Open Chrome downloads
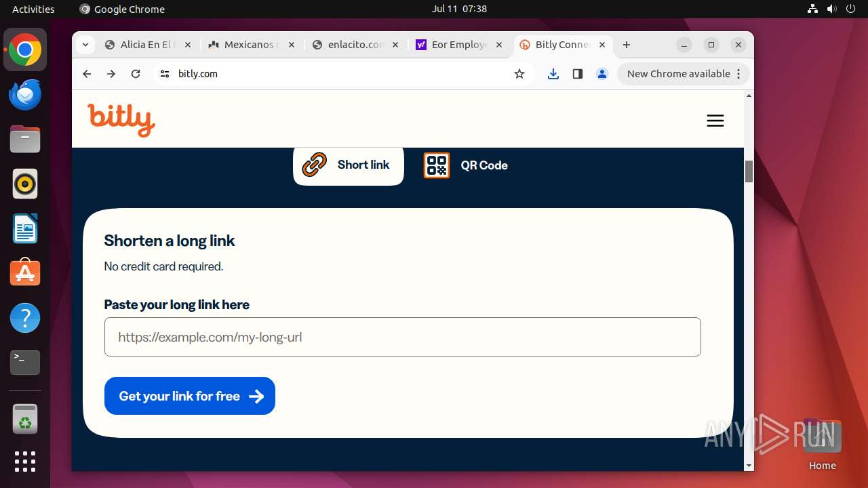The width and height of the screenshot is (868, 488). [x=553, y=74]
